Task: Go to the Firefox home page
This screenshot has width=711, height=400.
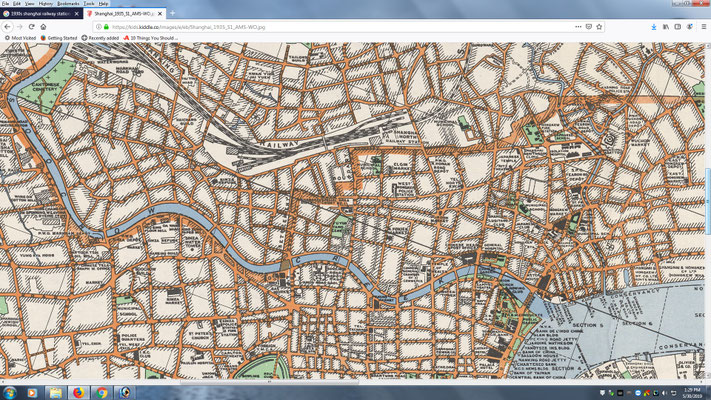Action: pos(44,27)
